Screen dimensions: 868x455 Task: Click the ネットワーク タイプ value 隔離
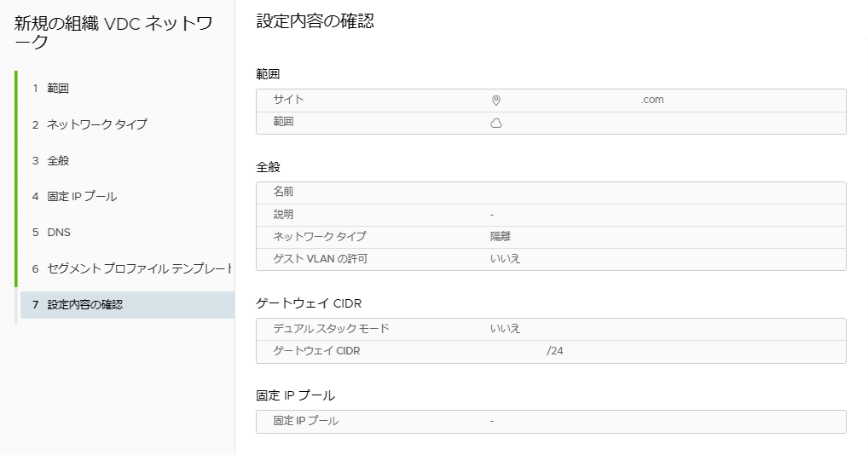(501, 237)
